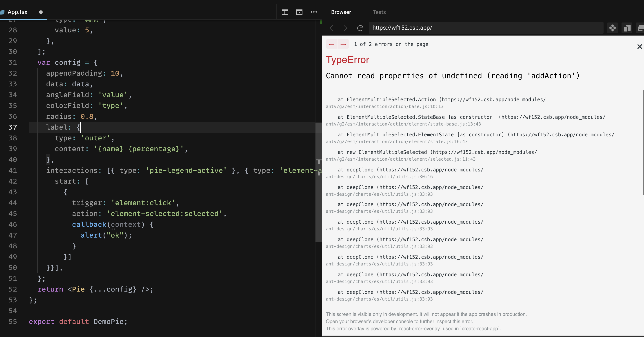Image resolution: width=644 pixels, height=337 pixels.
Task: Show the next error in overlay
Action: (343, 44)
